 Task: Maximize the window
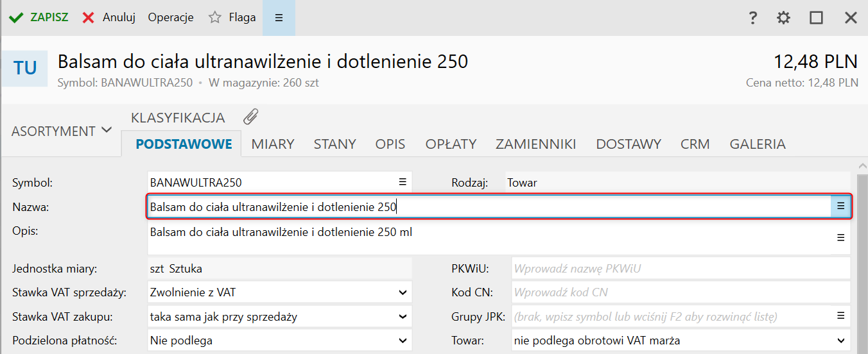point(816,18)
